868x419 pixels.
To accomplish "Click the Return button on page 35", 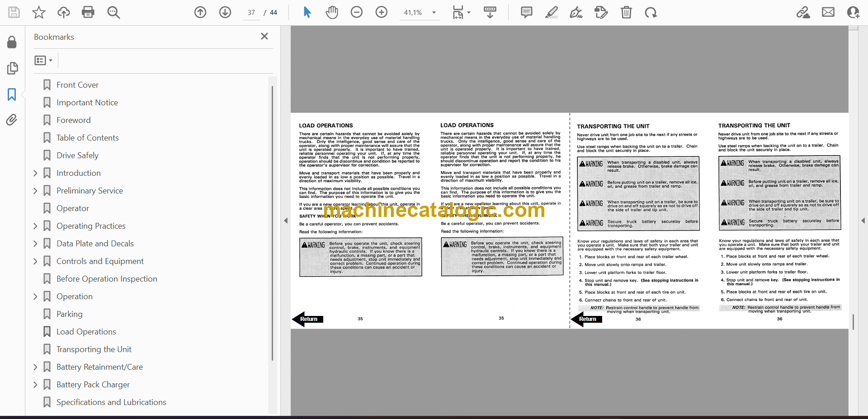I will pos(308,319).
